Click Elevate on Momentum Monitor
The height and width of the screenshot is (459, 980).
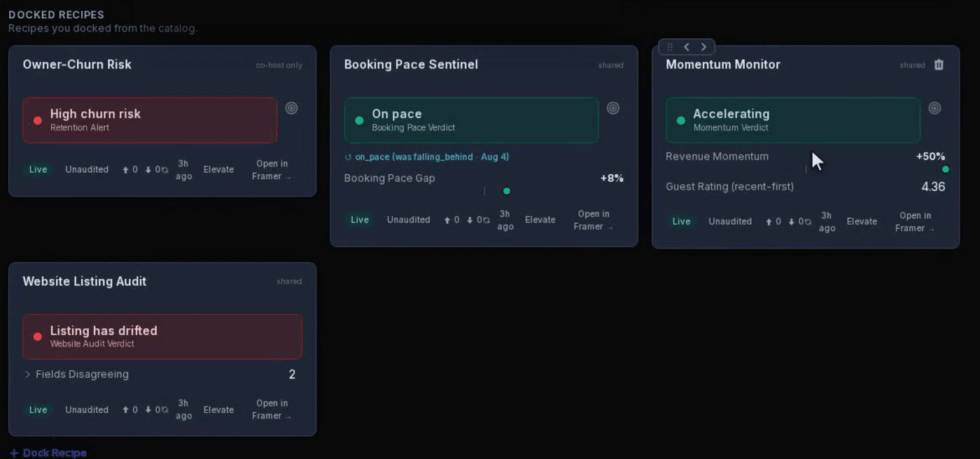click(x=862, y=221)
